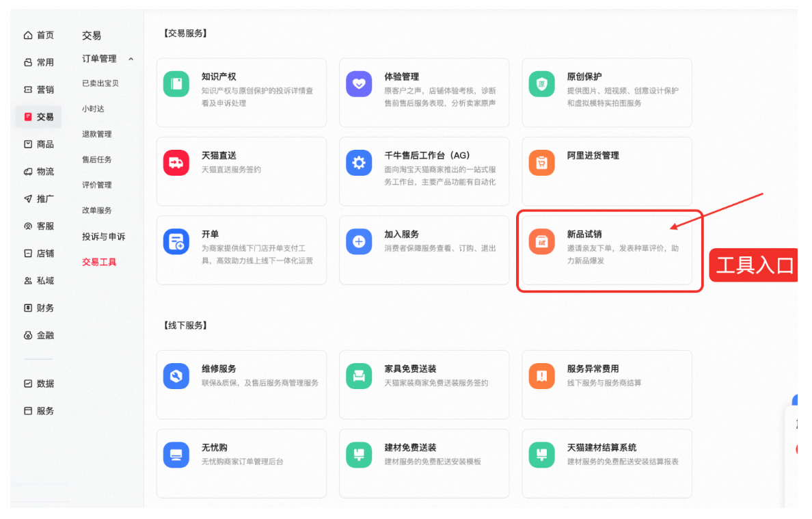Click the 新品试销 orange icon
Screen dimensions: 812x519
click(x=542, y=241)
